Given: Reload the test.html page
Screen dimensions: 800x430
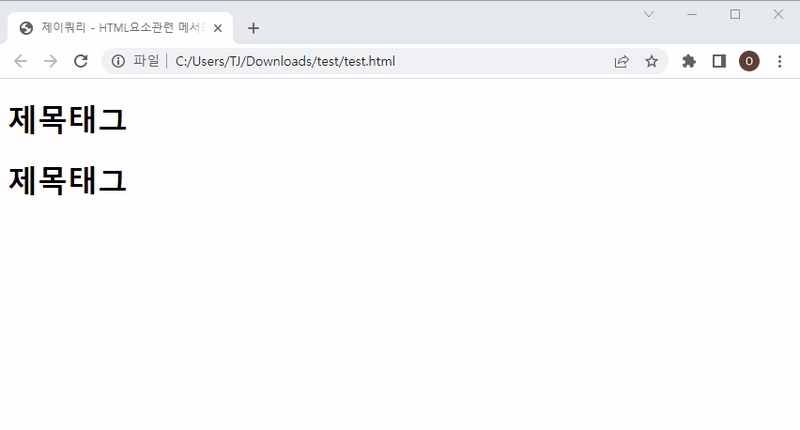Looking at the screenshot, I should coord(81,61).
